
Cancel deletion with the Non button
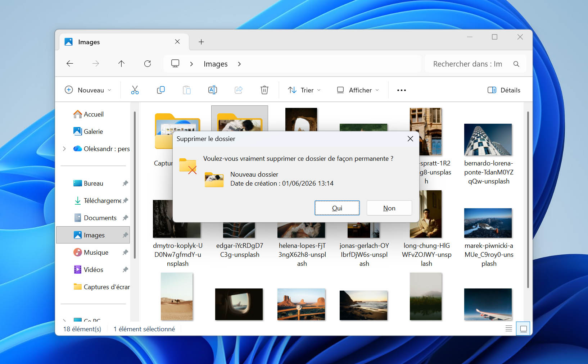tap(389, 208)
